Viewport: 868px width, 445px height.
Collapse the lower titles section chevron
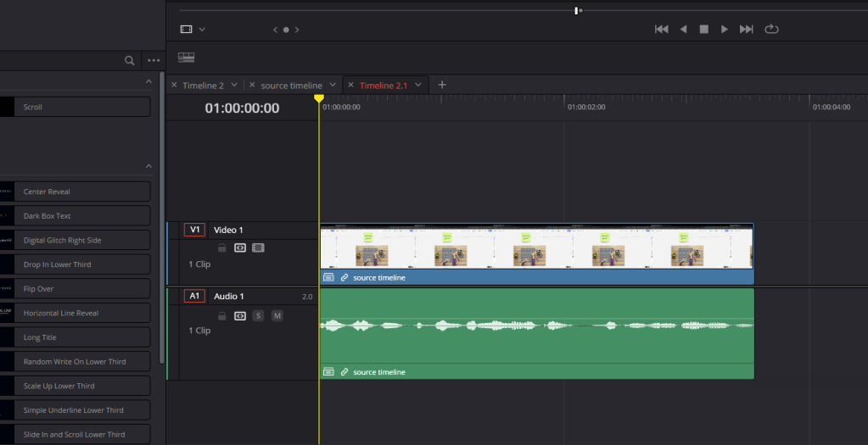pos(148,166)
